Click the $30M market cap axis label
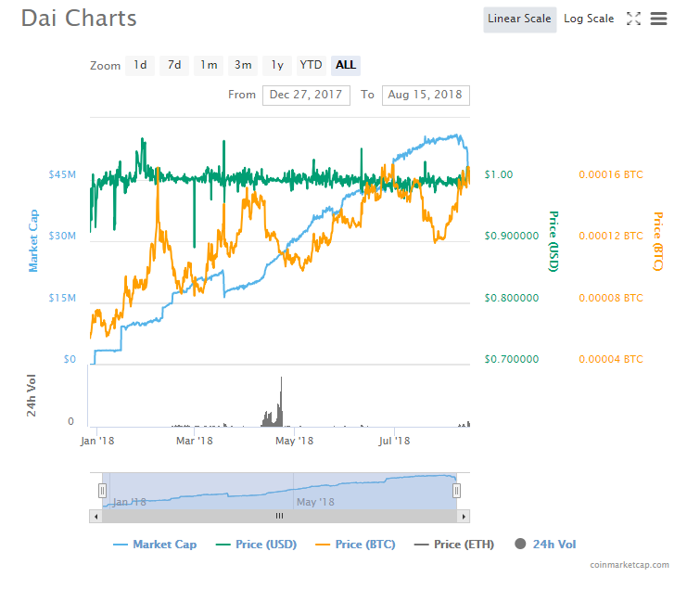Image resolution: width=700 pixels, height=590 pixels. coord(62,236)
